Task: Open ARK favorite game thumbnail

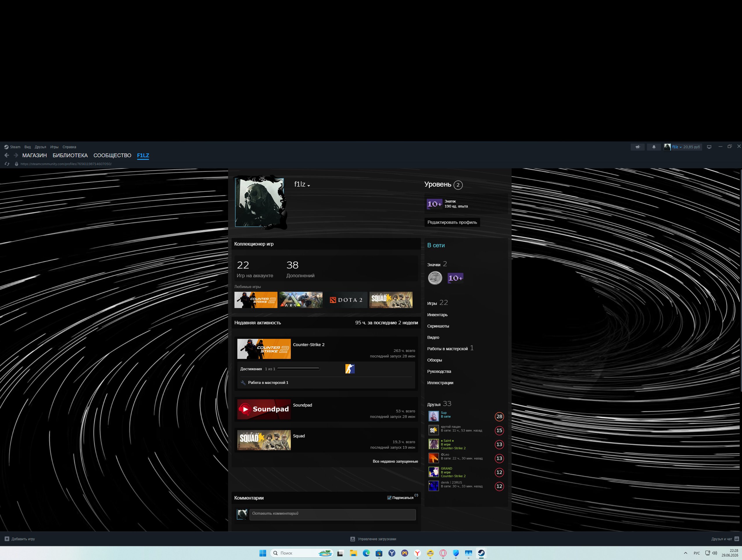Action: click(x=301, y=300)
